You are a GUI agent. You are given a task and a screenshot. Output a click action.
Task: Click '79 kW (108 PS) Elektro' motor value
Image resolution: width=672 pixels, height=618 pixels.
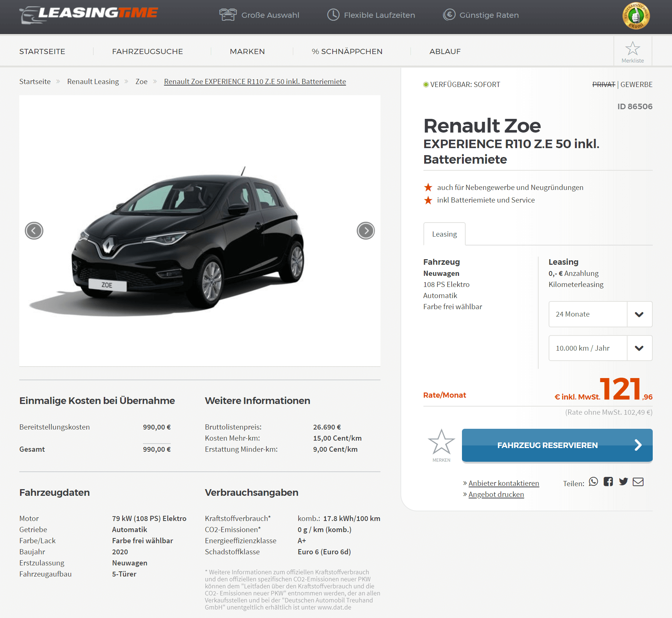[149, 518]
